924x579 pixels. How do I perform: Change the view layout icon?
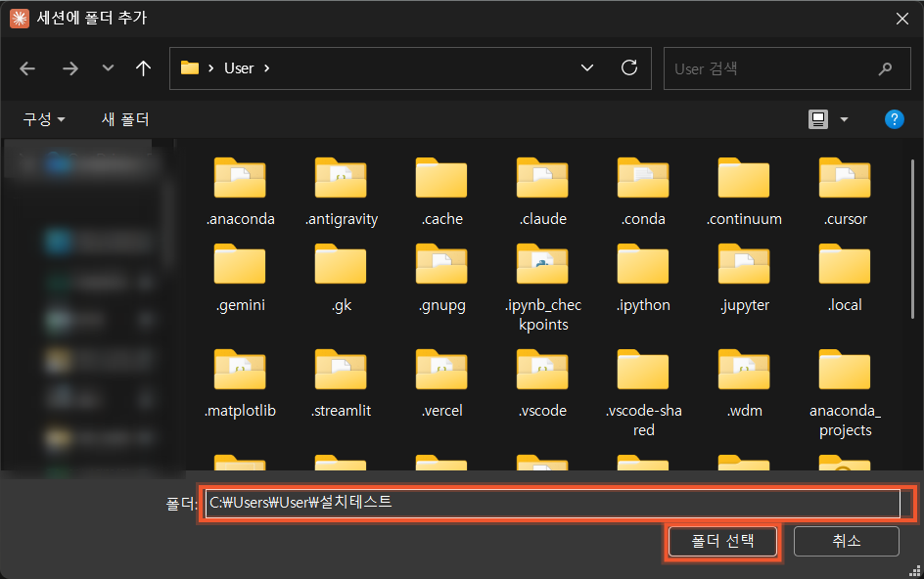(x=818, y=119)
